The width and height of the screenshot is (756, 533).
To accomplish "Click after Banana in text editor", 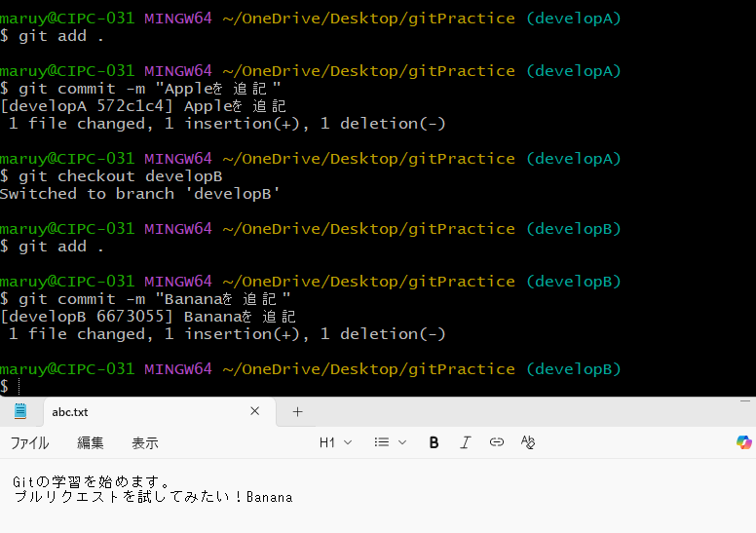I will coord(294,497).
